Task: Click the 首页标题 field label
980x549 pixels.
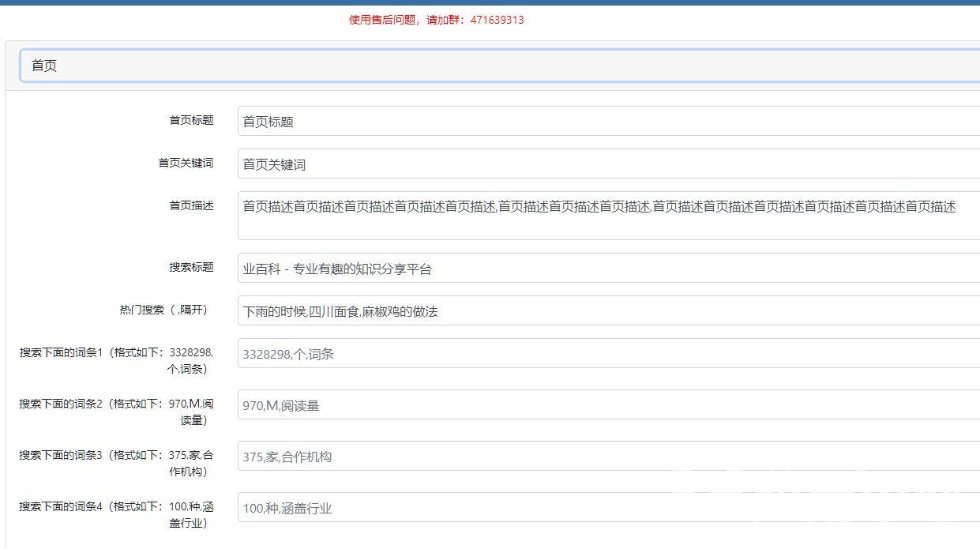Action: pyautogui.click(x=191, y=120)
